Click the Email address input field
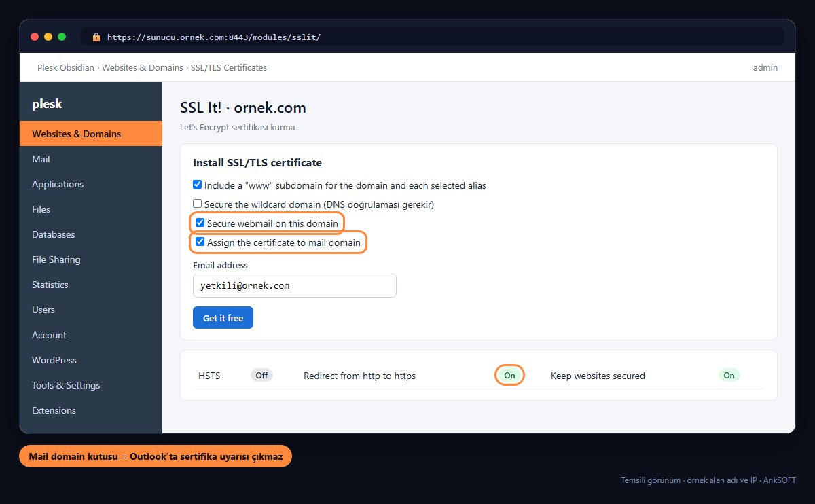Screen dimensions: 815x504 [295, 285]
